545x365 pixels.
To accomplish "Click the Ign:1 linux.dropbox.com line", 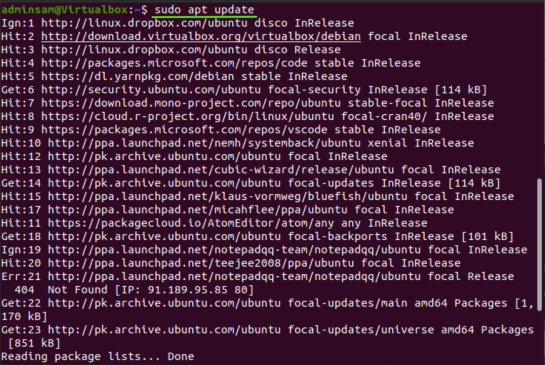I will 178,23.
